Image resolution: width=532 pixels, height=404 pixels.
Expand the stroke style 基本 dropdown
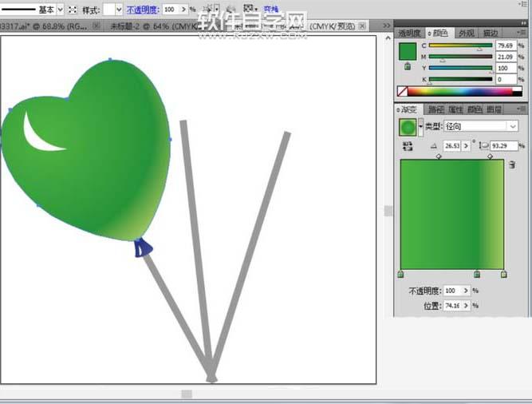(61, 10)
